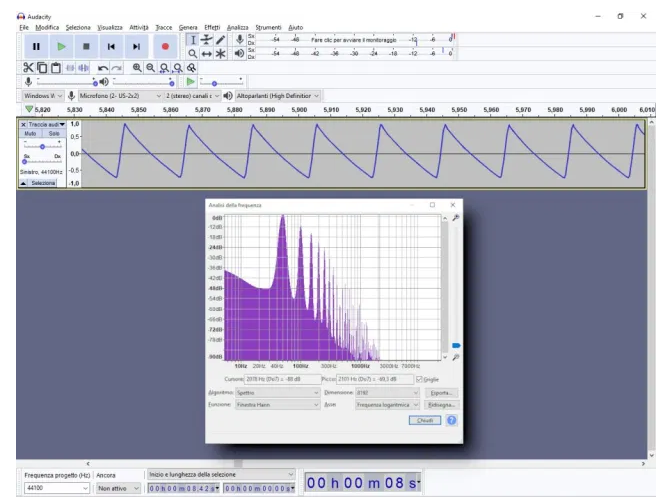Close the dialog with Chiudi button
Screen dimensions: 661x497
coord(425,420)
